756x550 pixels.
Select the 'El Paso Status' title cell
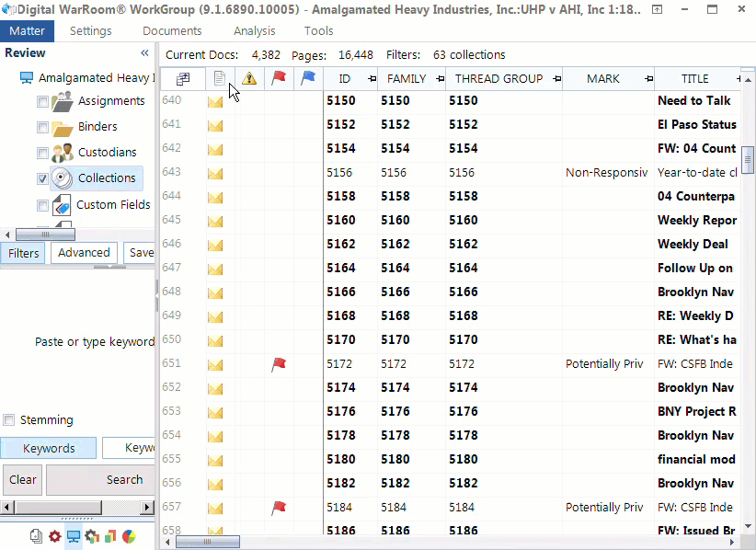pos(697,124)
